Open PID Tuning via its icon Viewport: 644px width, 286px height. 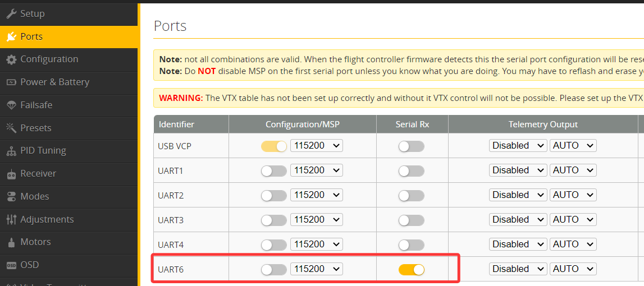11,151
